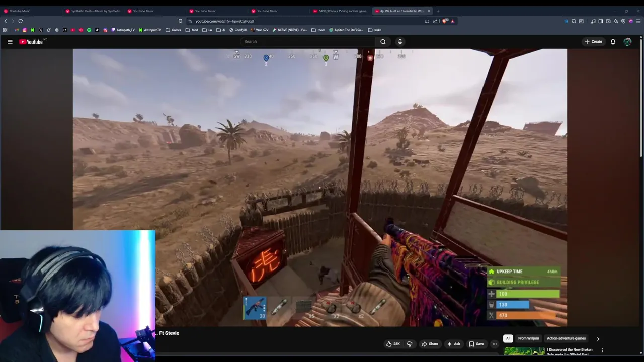Screen dimensions: 644x362
Task: Open the site settings icon in address bar
Action: (190, 21)
